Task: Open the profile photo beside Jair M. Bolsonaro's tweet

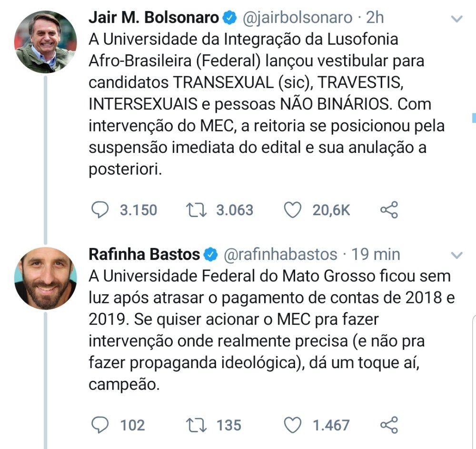Action: point(46,42)
